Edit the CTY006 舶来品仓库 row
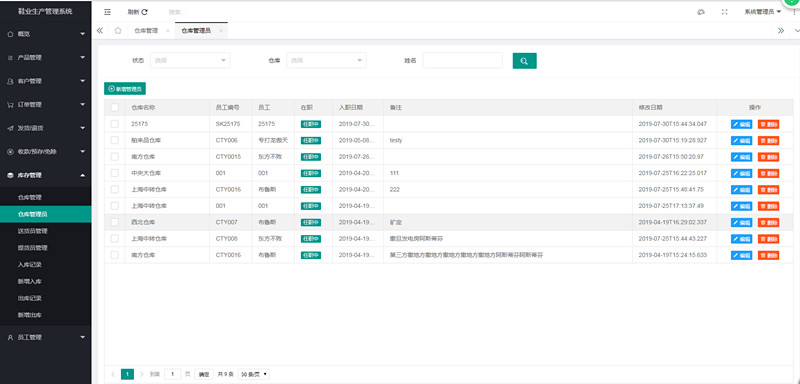The width and height of the screenshot is (800, 384). pos(741,140)
